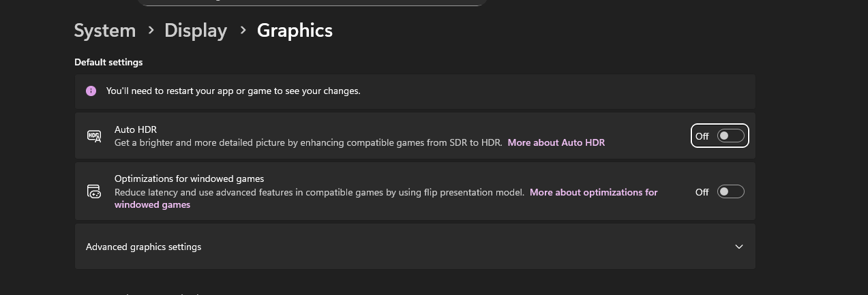The width and height of the screenshot is (868, 295).
Task: Click the purple info icon
Action: [91, 91]
